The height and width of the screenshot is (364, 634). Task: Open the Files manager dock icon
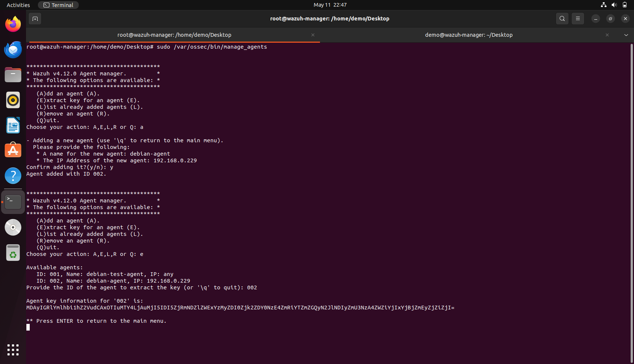pos(13,75)
